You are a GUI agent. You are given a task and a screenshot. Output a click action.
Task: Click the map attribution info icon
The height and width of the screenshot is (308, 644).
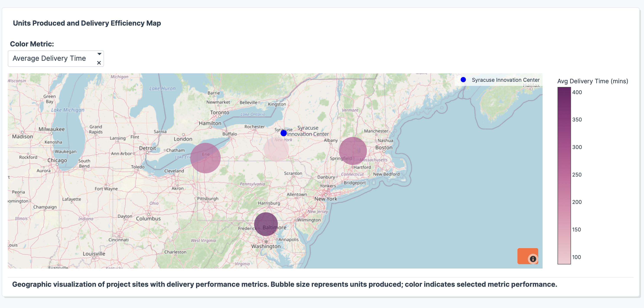pyautogui.click(x=533, y=259)
